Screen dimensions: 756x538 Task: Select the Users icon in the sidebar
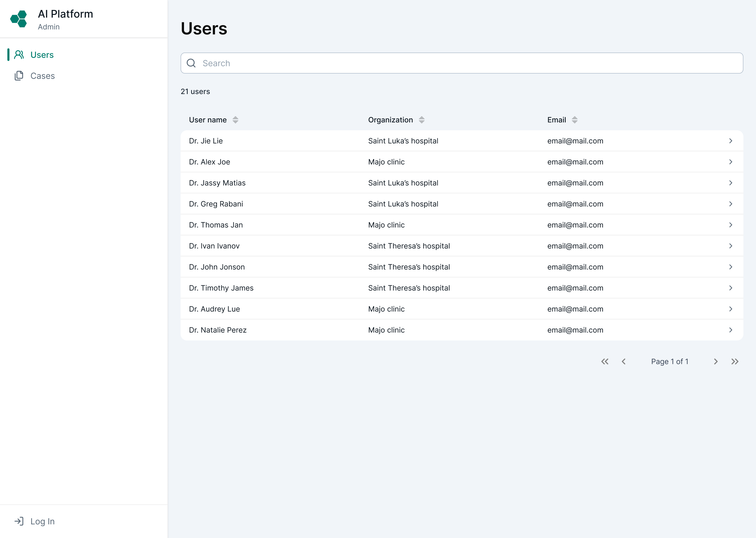tap(19, 55)
